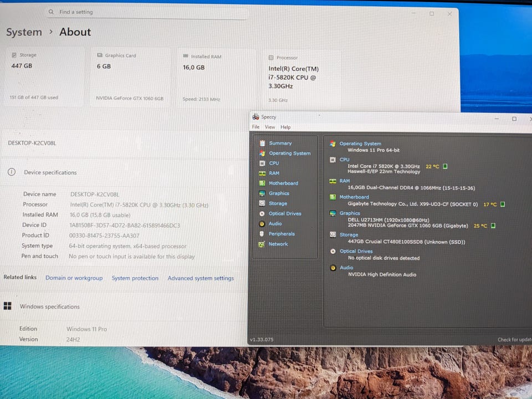Select Peripherals icon in Speccy sidebar
This screenshot has height=399, width=532.
click(x=262, y=234)
